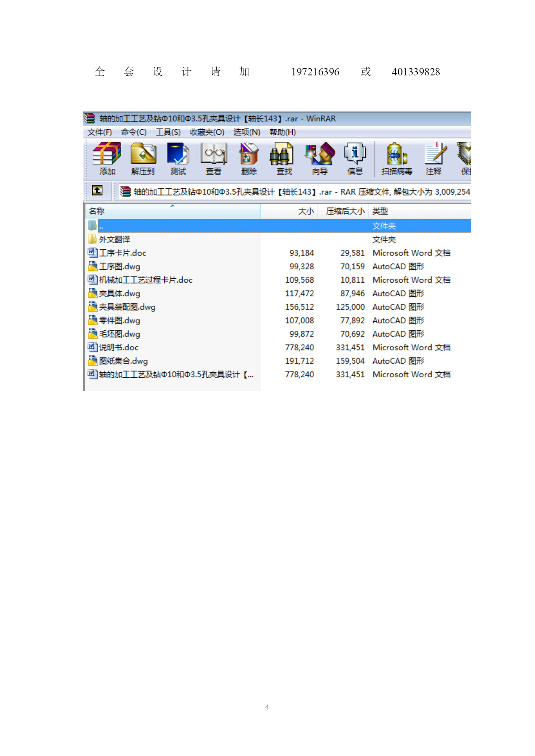Screen dimensions: 535x756
Task: Click the AutoCAD icon beside 毛坯图.dwg
Action: pos(92,333)
